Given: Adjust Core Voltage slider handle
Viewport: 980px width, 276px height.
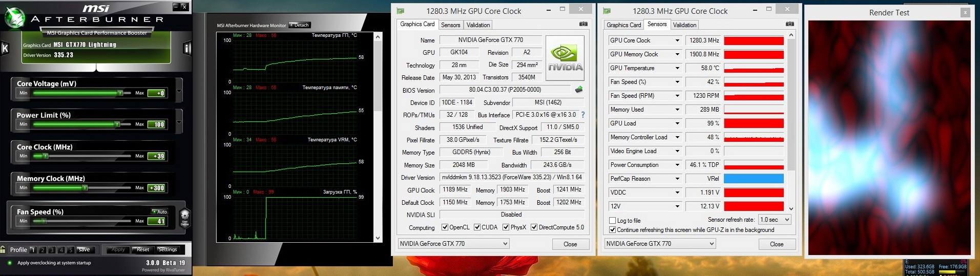Looking at the screenshot, I should click(x=120, y=93).
